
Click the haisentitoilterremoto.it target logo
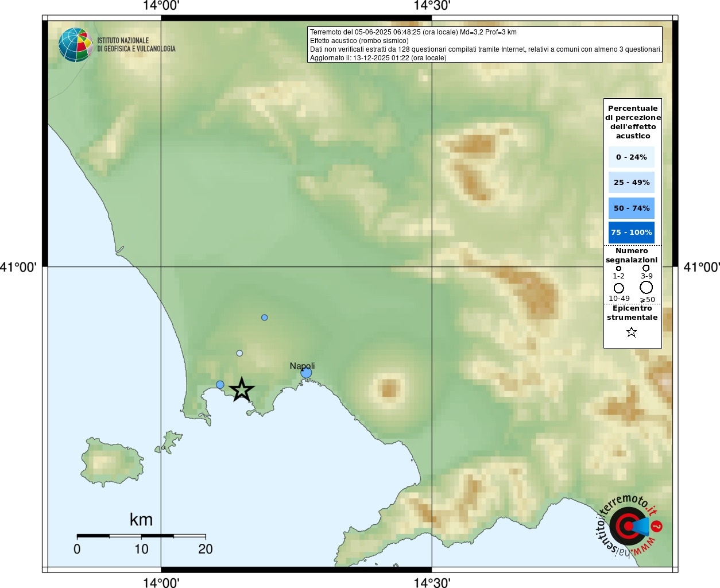click(628, 526)
